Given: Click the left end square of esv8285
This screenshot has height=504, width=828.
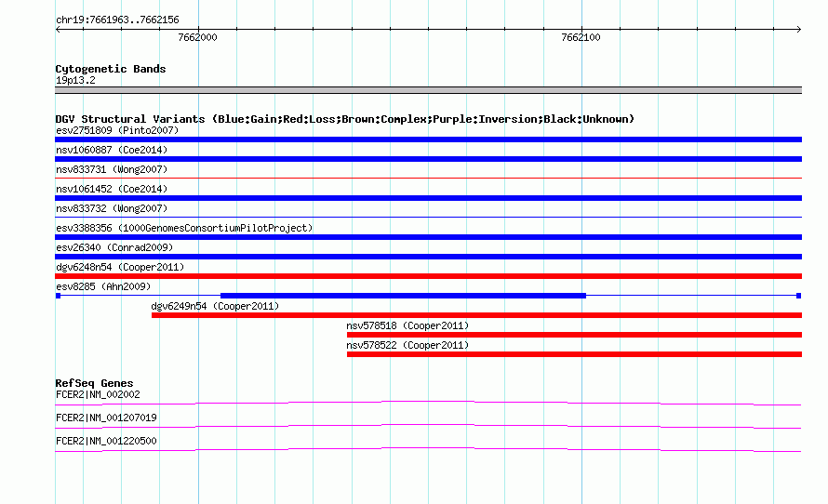Looking at the screenshot, I should coord(58,296).
